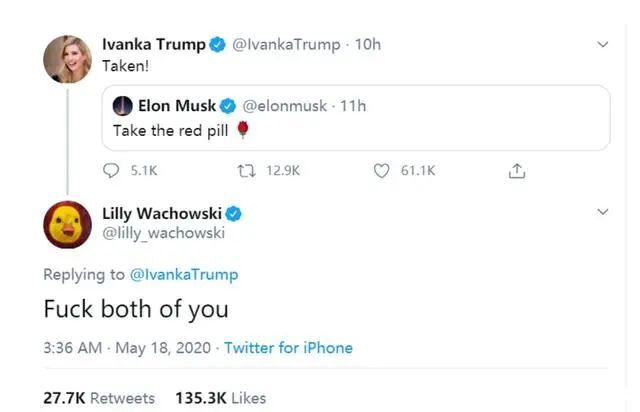Click Ivanka Trump's verified badge
The width and height of the screenshot is (640, 412).
tap(218, 45)
